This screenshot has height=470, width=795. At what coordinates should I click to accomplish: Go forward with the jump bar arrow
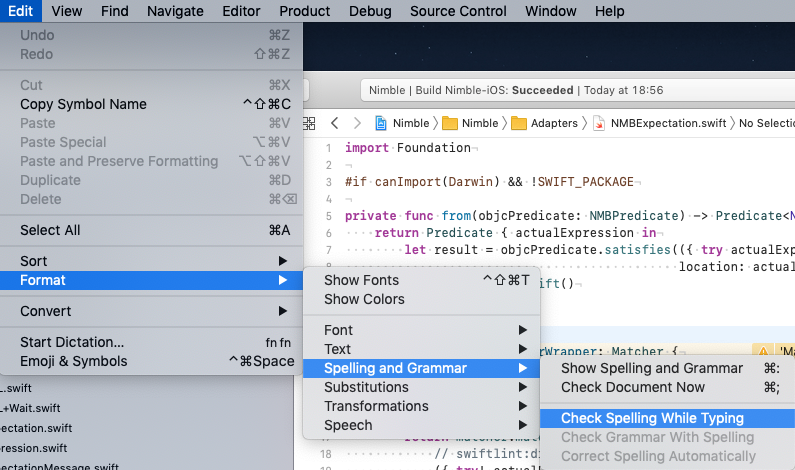click(355, 123)
